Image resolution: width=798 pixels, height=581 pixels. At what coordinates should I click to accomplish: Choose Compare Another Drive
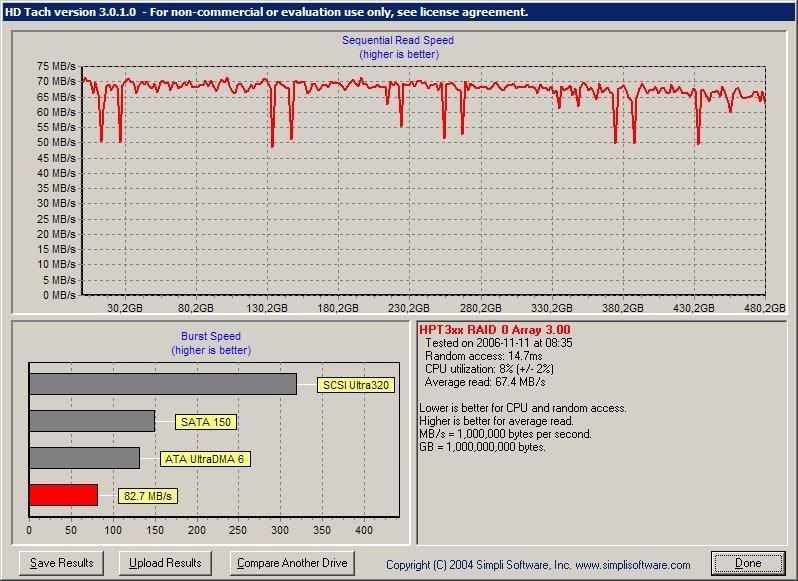292,563
